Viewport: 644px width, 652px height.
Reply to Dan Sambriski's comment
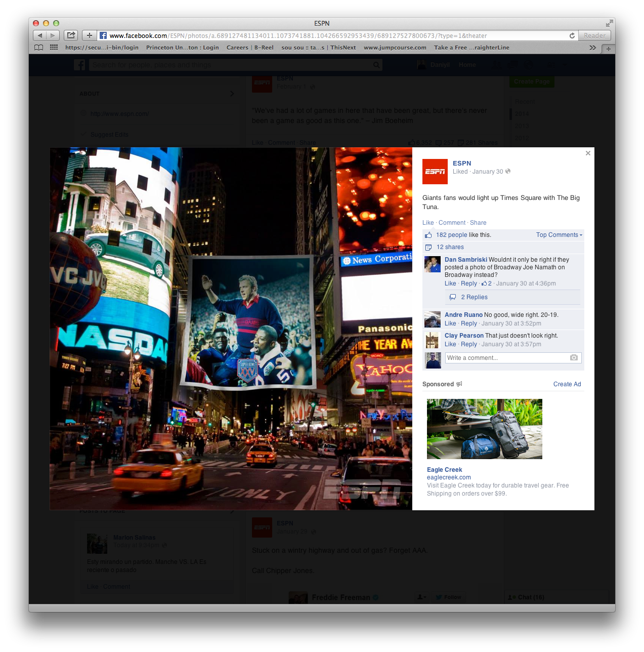tap(469, 283)
